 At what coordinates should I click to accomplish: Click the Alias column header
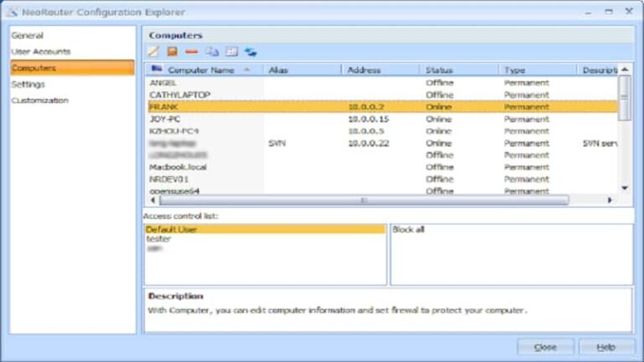[x=302, y=70]
